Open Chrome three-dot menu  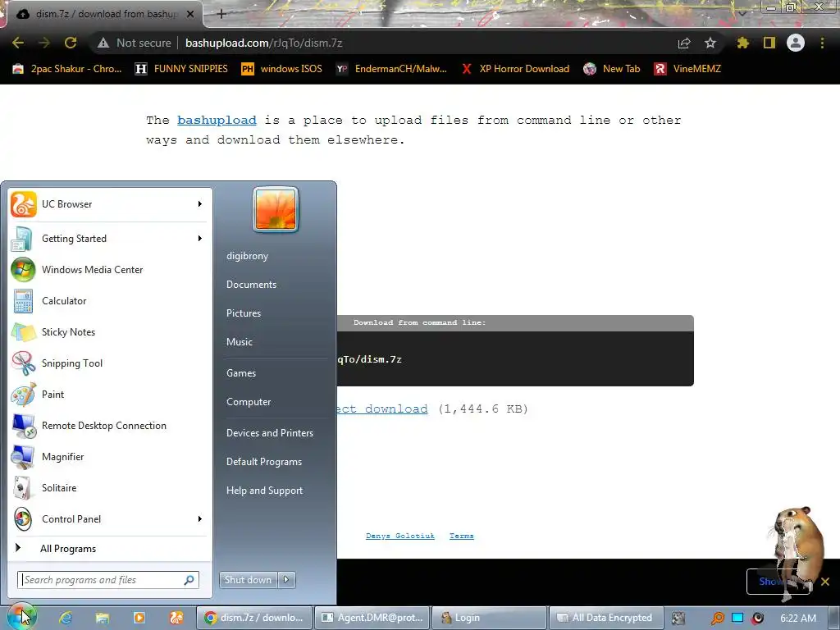tap(822, 43)
